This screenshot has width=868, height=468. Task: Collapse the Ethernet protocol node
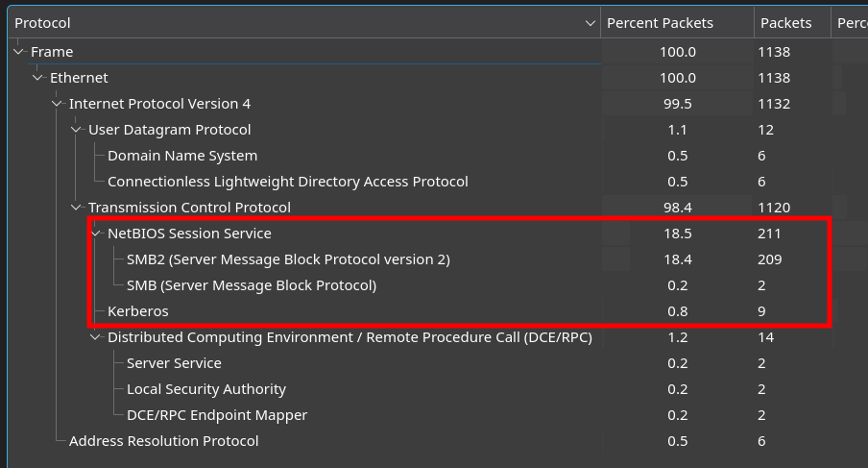point(38,78)
